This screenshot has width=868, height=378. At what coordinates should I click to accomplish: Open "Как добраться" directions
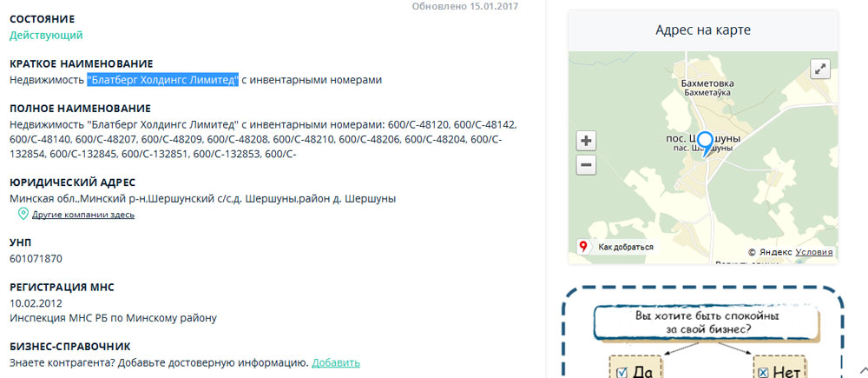coord(625,247)
